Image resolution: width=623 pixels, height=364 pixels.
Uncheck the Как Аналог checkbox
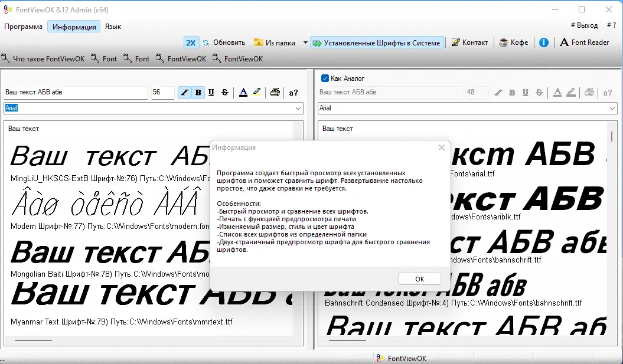click(x=325, y=78)
